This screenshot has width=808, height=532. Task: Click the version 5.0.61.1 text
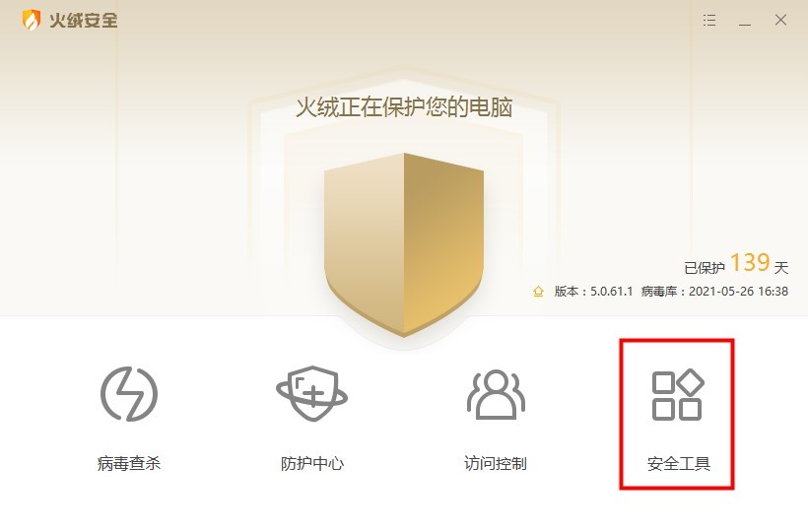593,291
